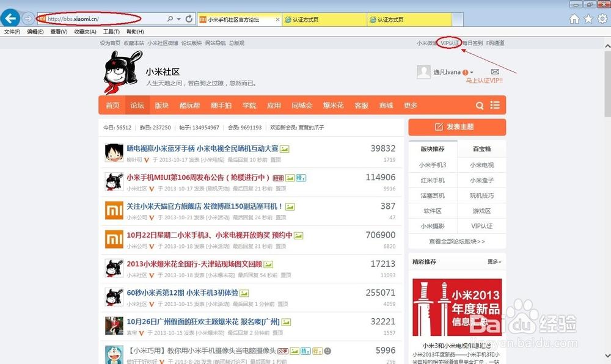
Task: Open the messages envelope icon
Action: click(495, 71)
